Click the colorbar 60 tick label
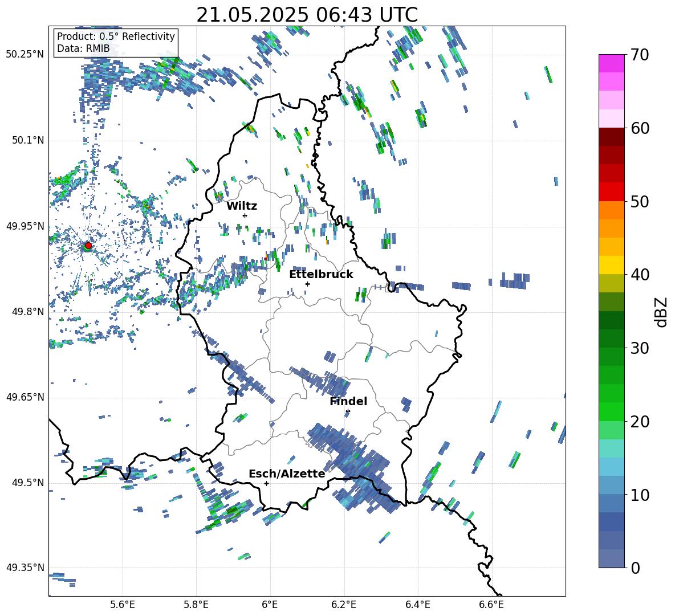The image size is (675, 616). (640, 128)
